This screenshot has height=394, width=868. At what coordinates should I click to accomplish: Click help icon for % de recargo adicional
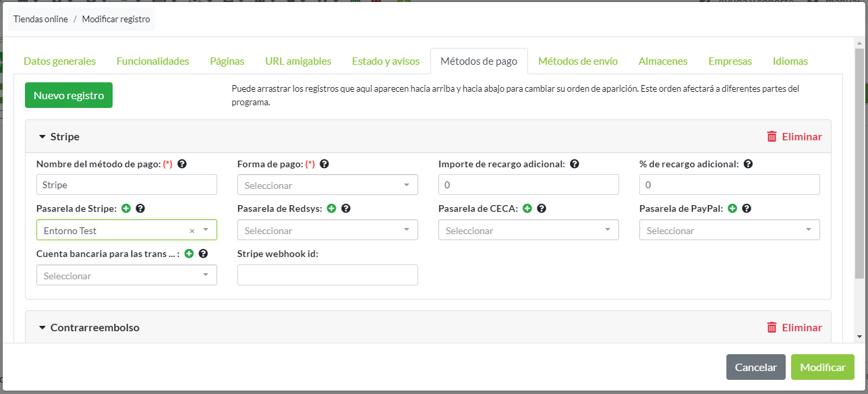pyautogui.click(x=748, y=164)
